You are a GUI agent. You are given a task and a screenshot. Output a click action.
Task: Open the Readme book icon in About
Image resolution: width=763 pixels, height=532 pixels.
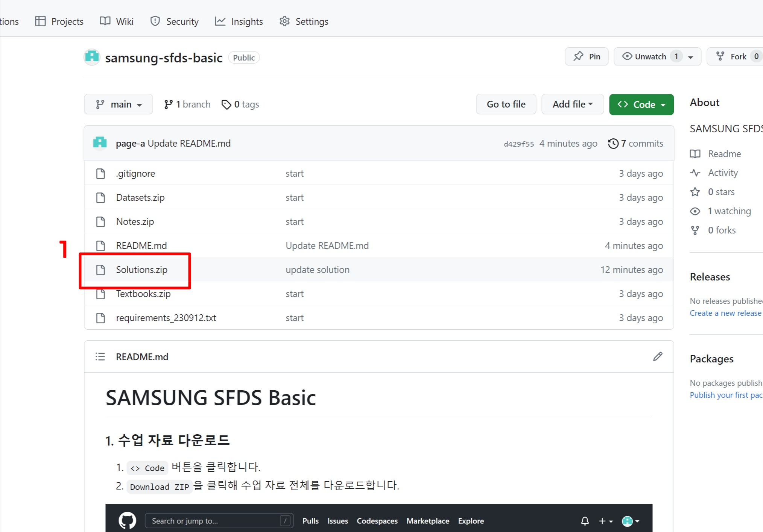click(x=695, y=154)
